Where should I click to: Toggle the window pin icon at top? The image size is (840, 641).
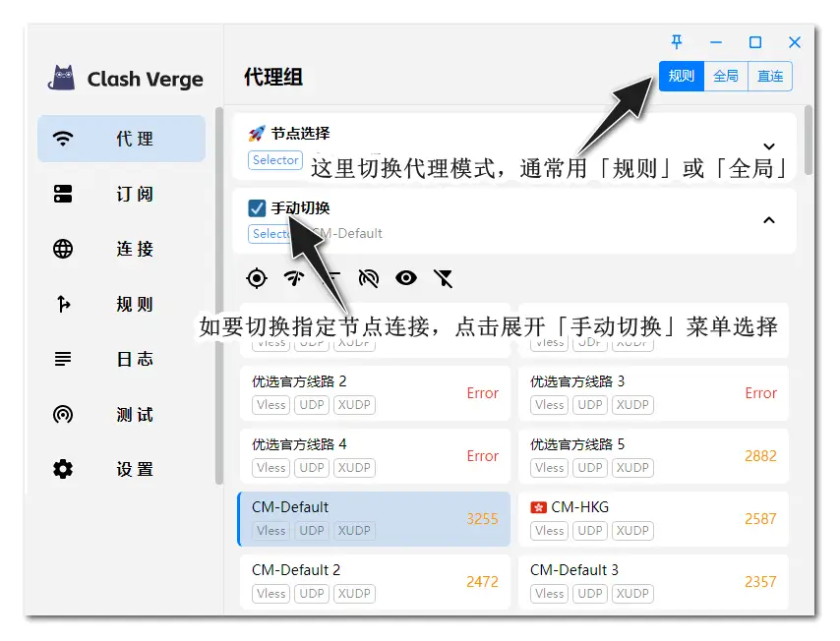676,42
